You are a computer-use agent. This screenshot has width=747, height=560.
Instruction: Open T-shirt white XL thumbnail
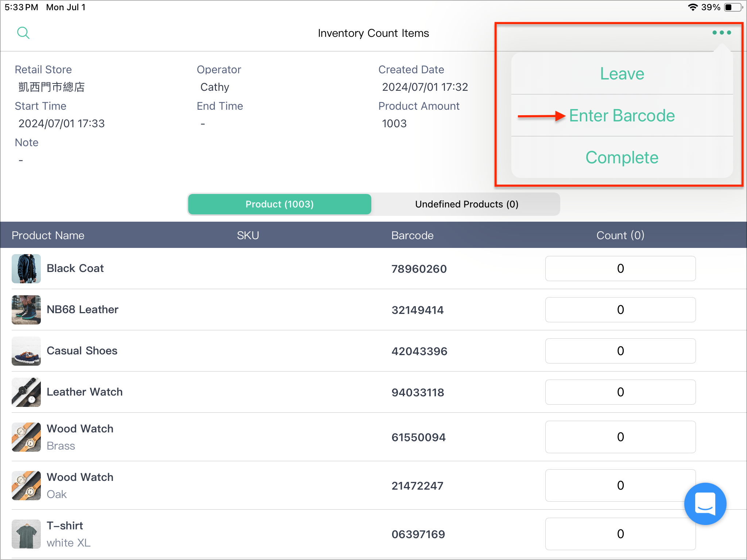(26, 534)
